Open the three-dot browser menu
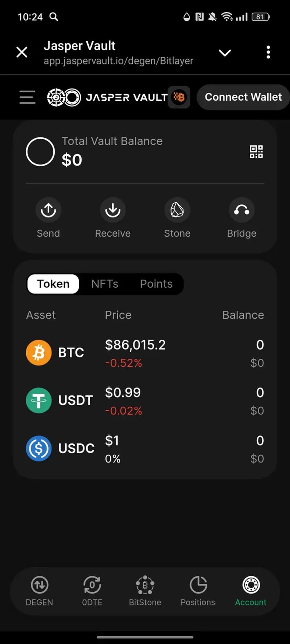This screenshot has height=644, width=290. coord(268,52)
